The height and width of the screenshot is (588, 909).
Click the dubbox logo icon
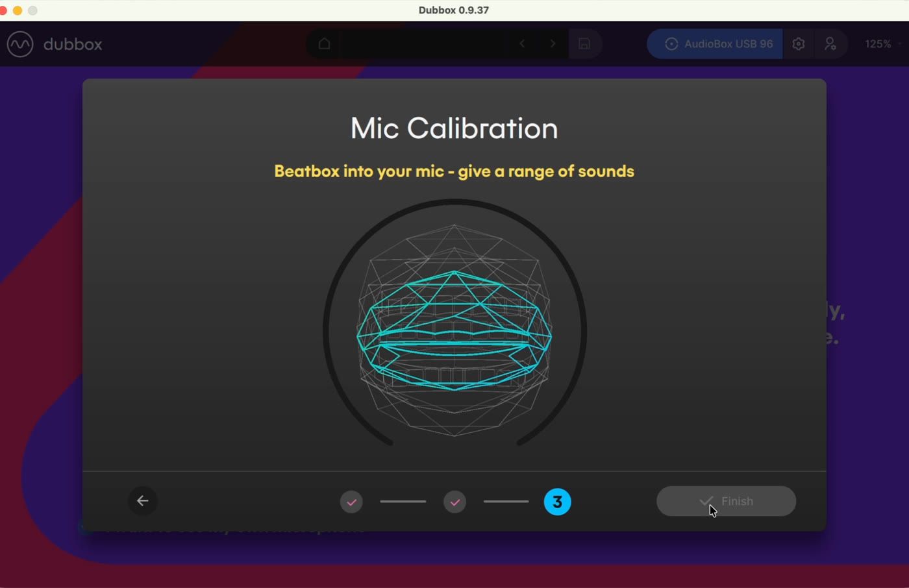click(20, 44)
